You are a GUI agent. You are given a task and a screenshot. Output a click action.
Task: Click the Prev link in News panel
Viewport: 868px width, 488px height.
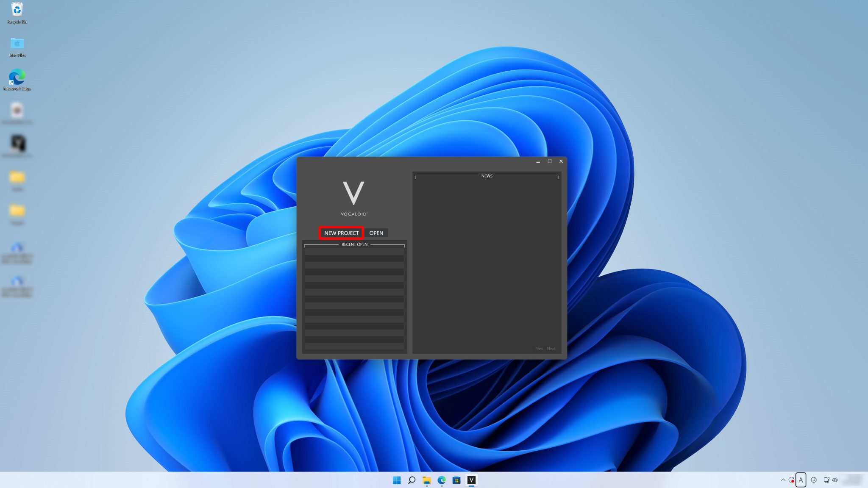[539, 349]
